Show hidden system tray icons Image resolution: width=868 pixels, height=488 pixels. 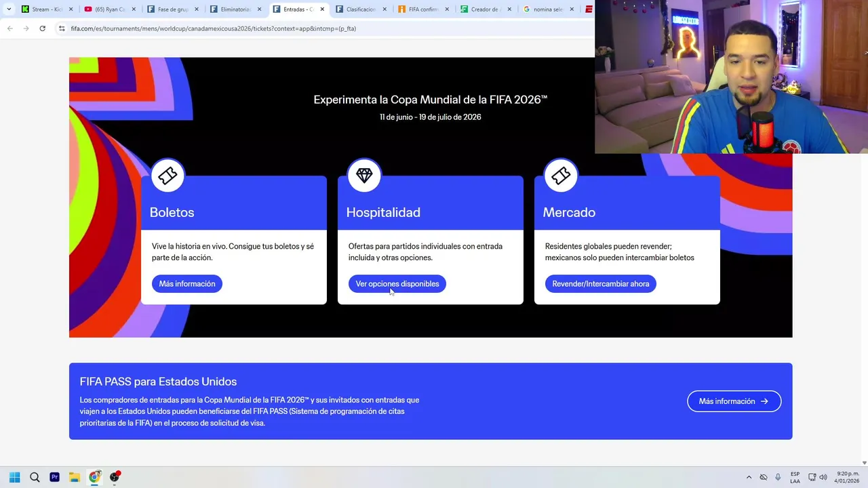pos(749,477)
